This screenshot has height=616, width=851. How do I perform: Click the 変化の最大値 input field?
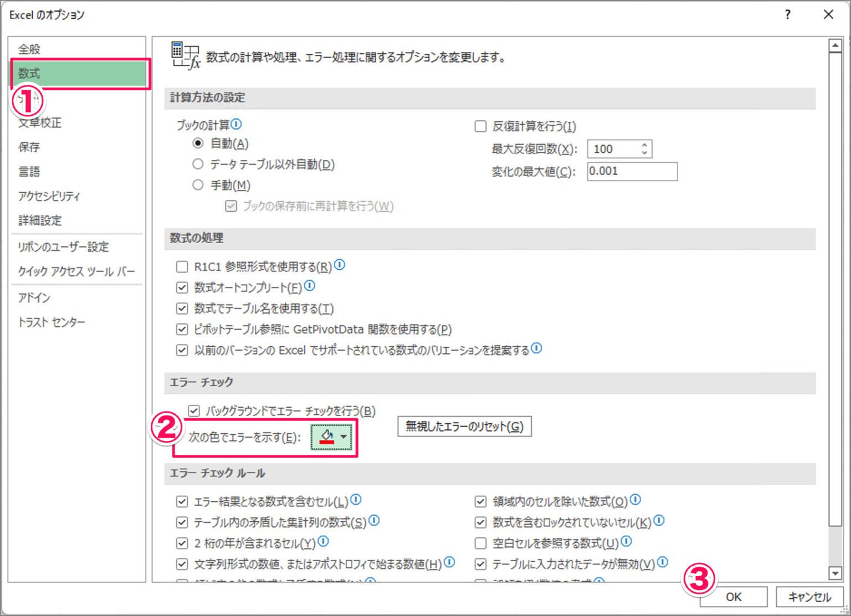tap(632, 171)
